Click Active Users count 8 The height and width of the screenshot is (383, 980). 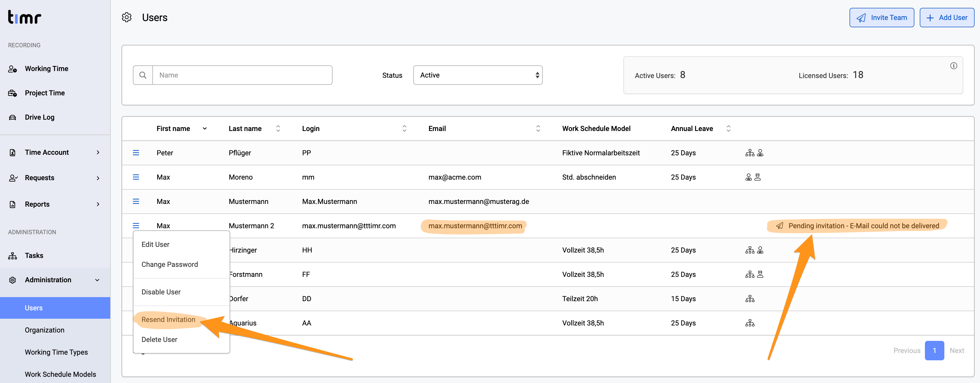tap(683, 75)
